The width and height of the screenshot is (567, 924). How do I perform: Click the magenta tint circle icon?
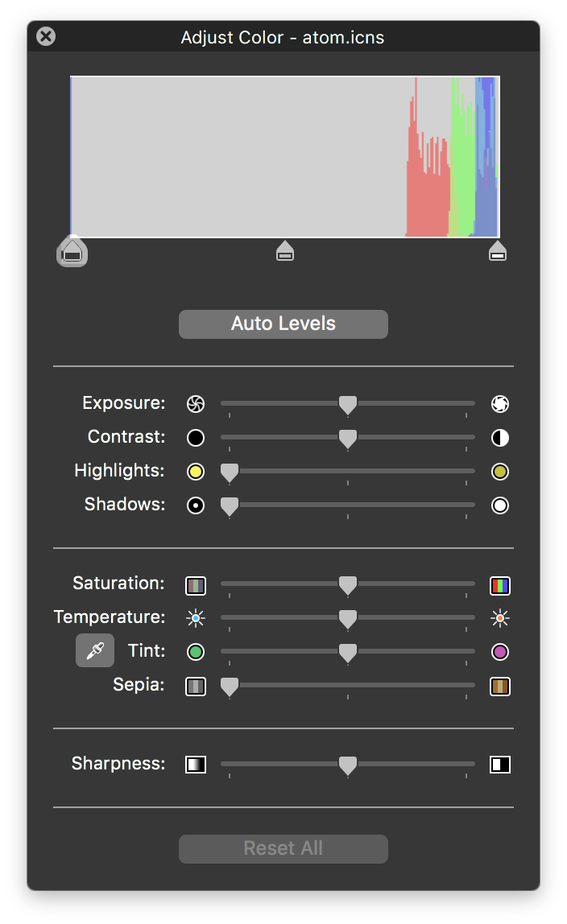click(x=499, y=652)
